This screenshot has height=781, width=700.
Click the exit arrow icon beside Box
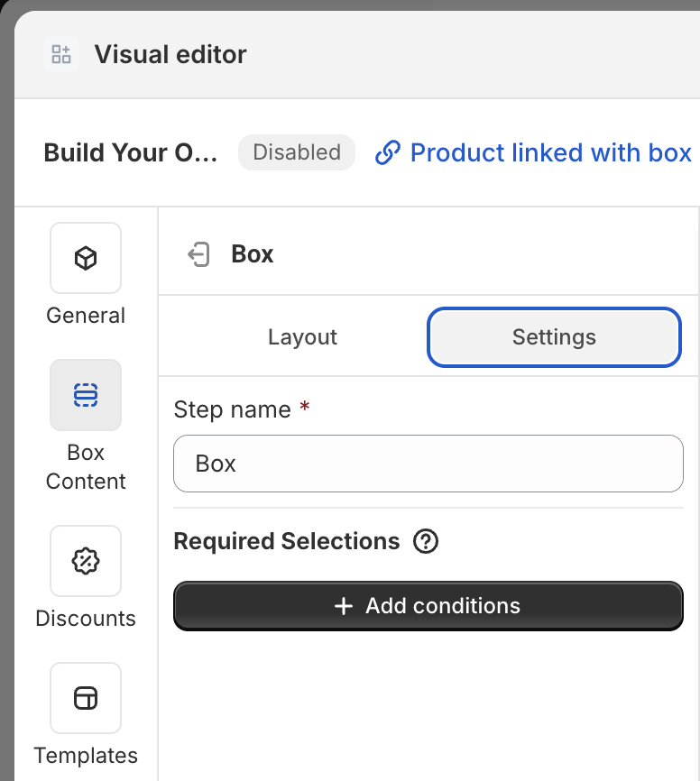pos(198,254)
